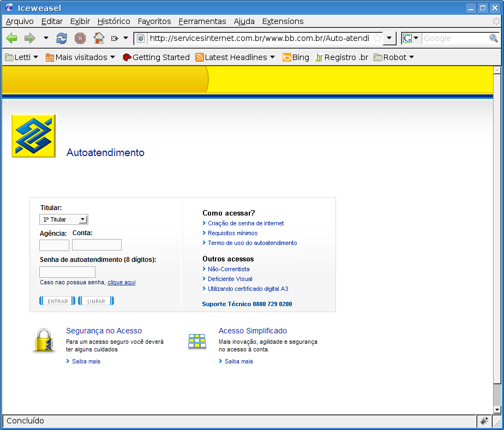Click the LIMPAR button

pos(96,301)
